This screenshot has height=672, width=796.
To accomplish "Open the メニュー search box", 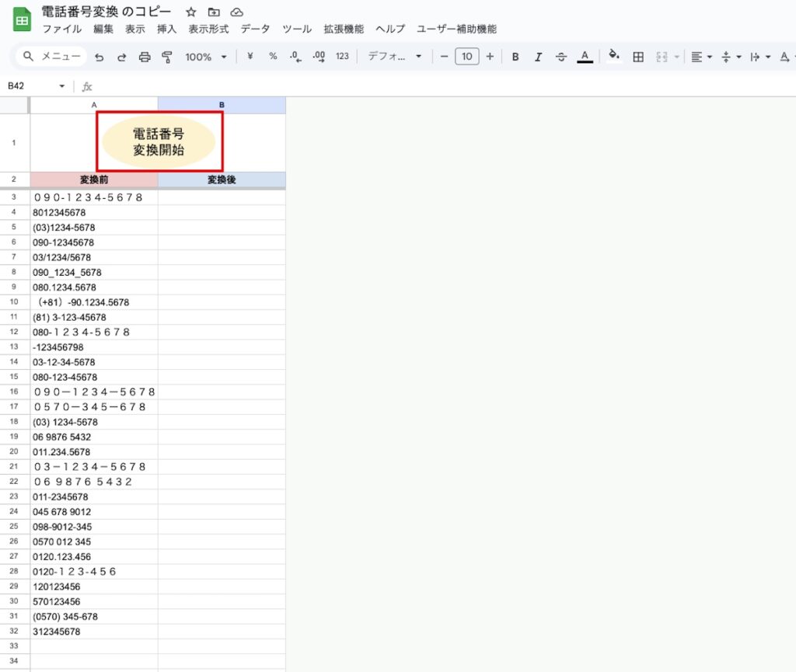I will 51,56.
